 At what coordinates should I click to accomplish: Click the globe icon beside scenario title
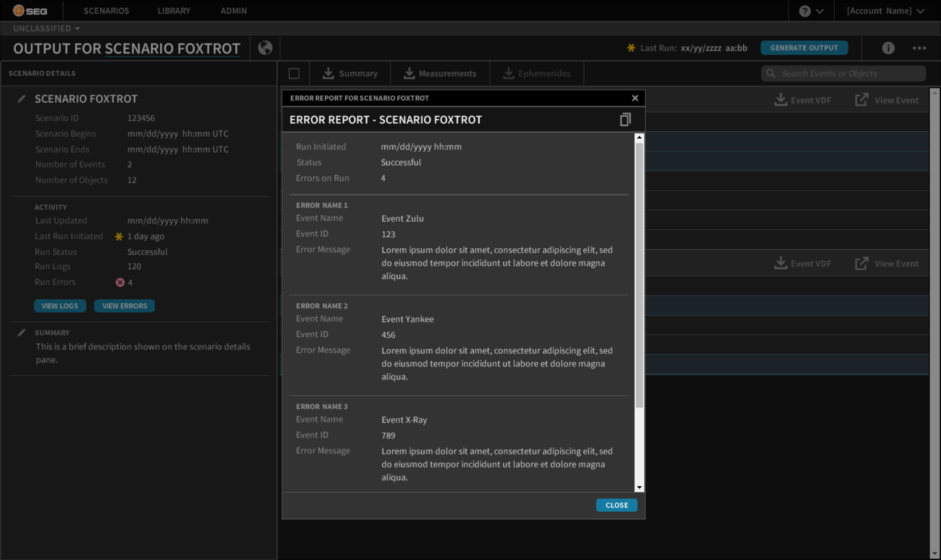[265, 48]
